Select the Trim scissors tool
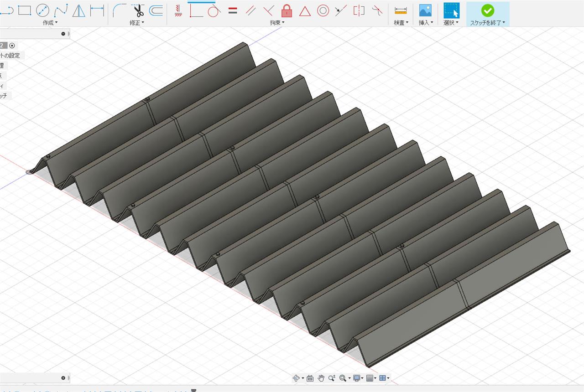Screen dimensions: 584x392 tap(138, 10)
